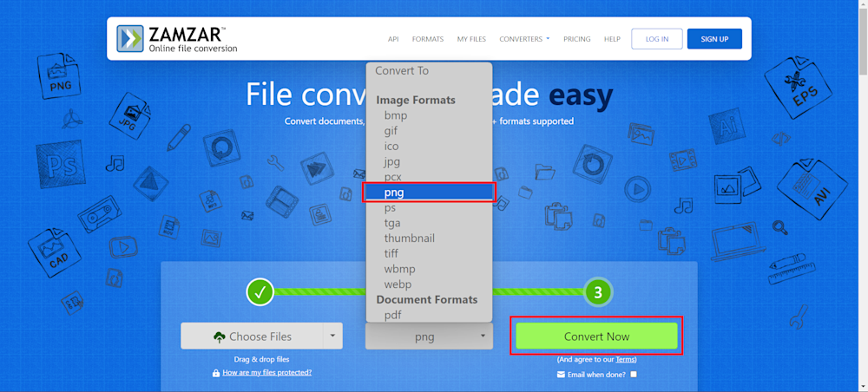Click the green step one checkmark circle
The height and width of the screenshot is (392, 868).
[260, 292]
